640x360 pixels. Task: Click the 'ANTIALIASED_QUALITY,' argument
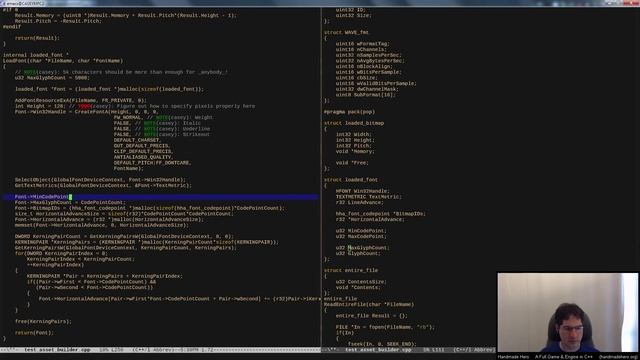click(x=143, y=157)
